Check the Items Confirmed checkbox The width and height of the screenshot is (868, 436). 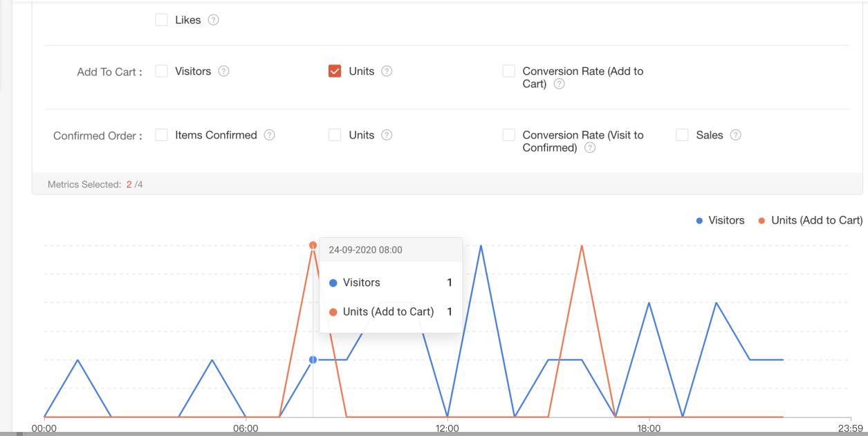(x=162, y=135)
